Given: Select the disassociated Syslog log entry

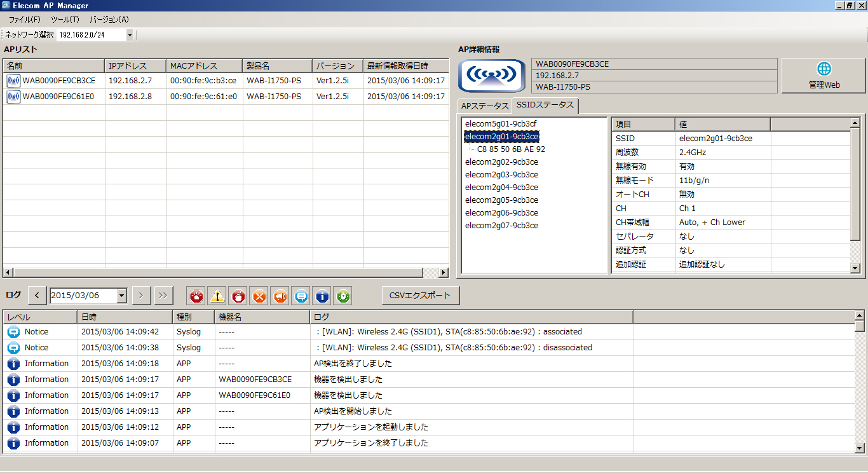Looking at the screenshot, I should tap(429, 348).
